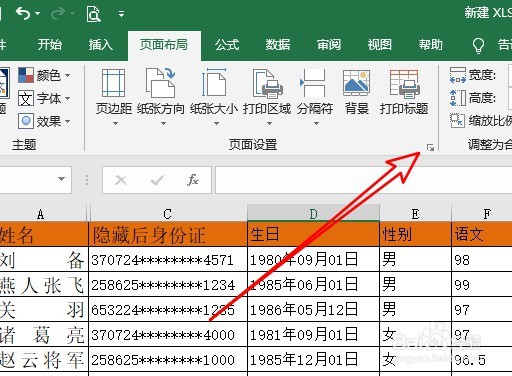
Task: Open the 数据 tab
Action: pyautogui.click(x=278, y=44)
